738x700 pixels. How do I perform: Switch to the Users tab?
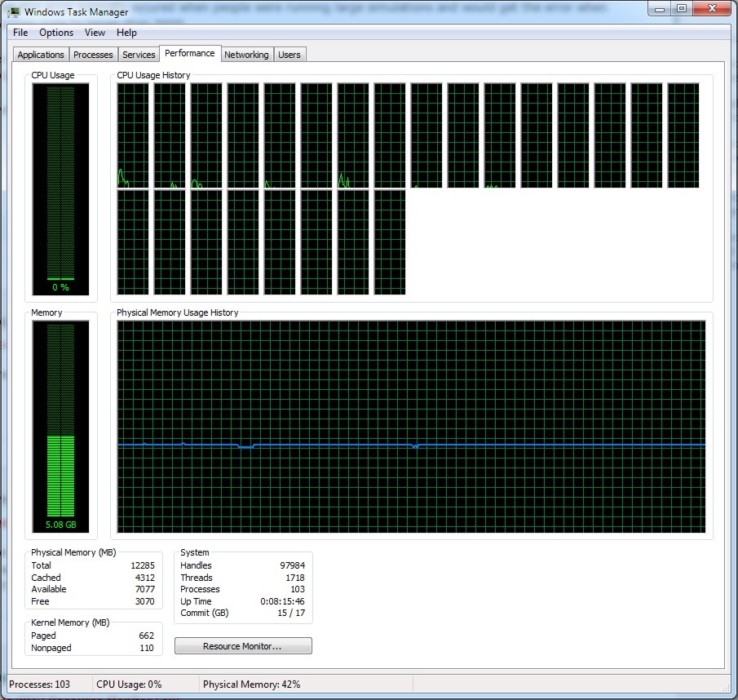click(x=289, y=55)
